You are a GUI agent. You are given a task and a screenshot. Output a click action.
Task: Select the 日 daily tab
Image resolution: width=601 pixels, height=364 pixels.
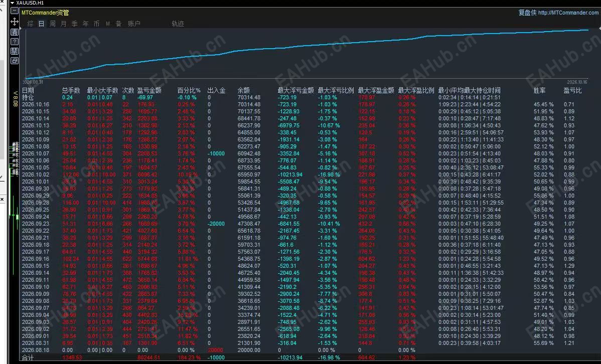click(x=42, y=24)
